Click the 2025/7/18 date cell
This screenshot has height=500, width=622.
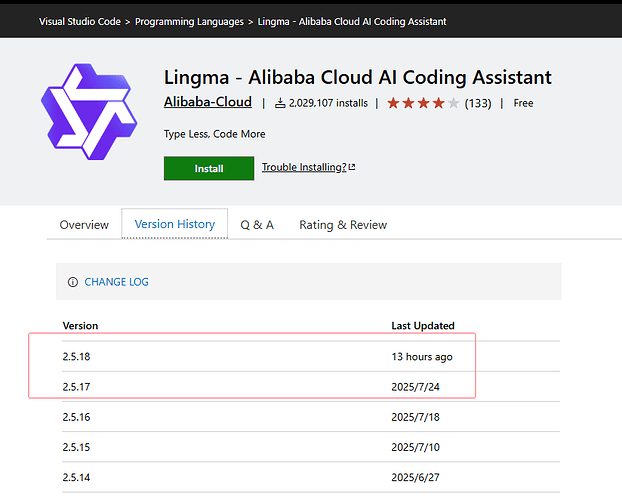pyautogui.click(x=415, y=417)
